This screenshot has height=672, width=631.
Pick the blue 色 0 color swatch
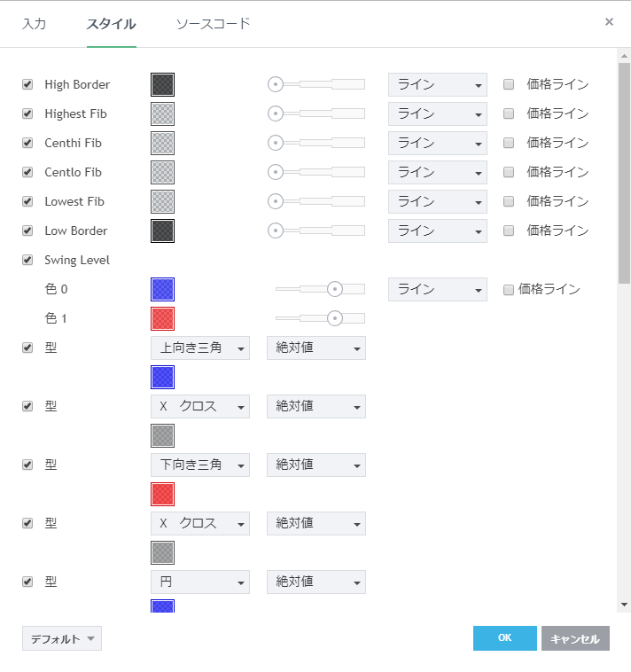[x=162, y=289]
